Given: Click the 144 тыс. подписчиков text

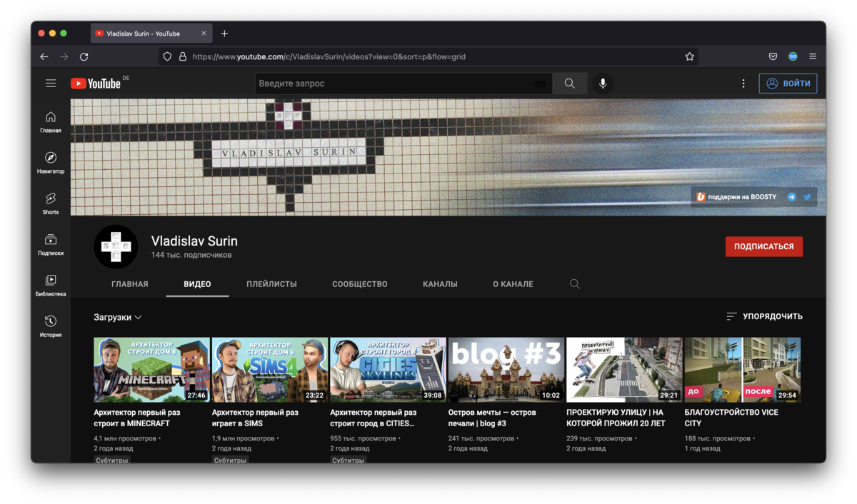Looking at the screenshot, I should tap(191, 255).
